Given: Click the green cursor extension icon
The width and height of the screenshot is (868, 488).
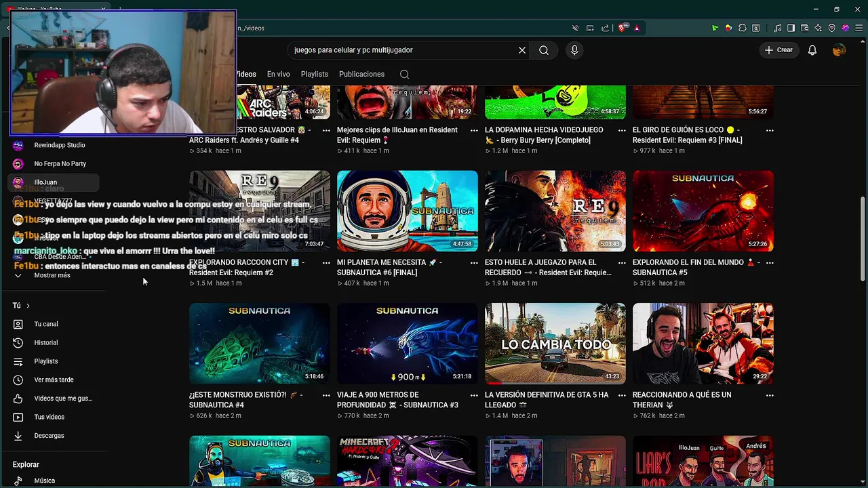Looking at the screenshot, I should point(715,28).
